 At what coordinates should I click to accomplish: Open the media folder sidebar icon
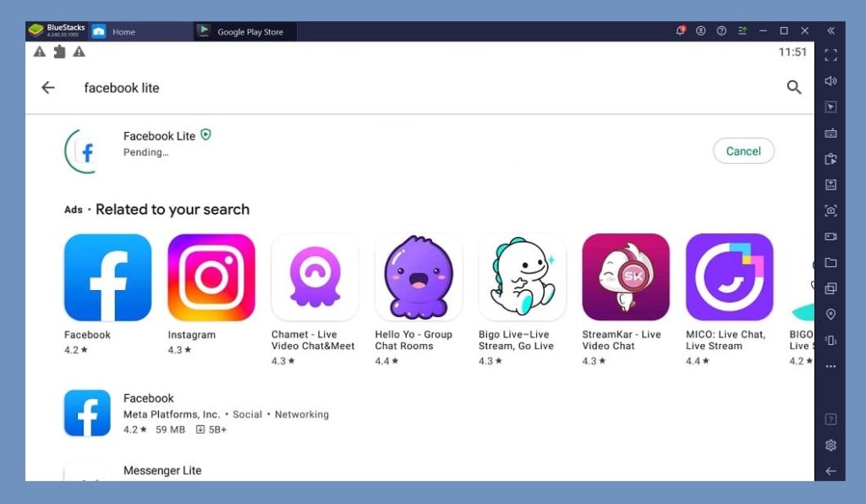(x=830, y=263)
